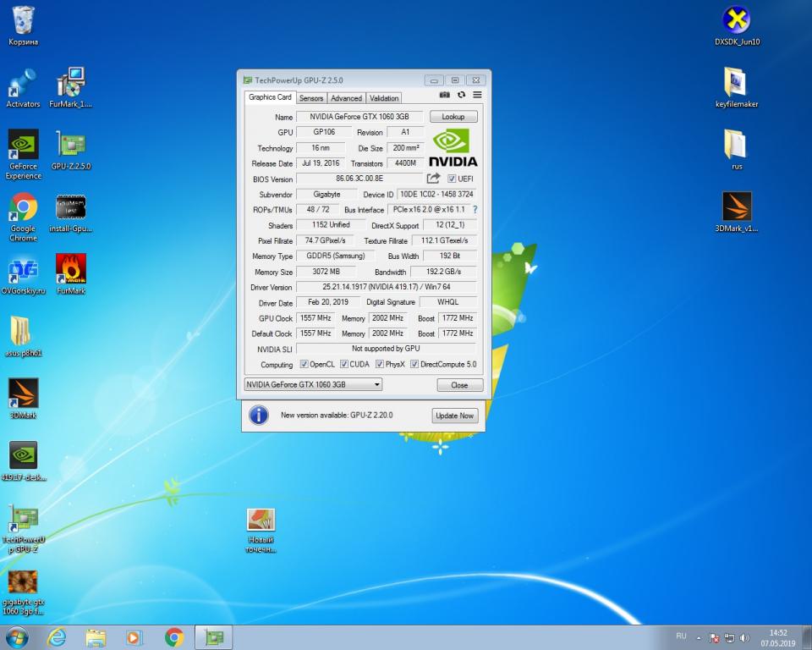Open the GPU selection dropdown
This screenshot has height=650, width=812.
click(313, 384)
